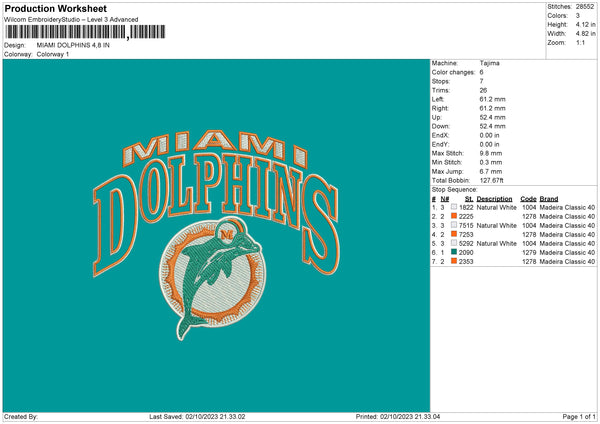Click the 'Created By:' footer label
Image resolution: width=600 pixels, height=424 pixels.
click(x=21, y=416)
